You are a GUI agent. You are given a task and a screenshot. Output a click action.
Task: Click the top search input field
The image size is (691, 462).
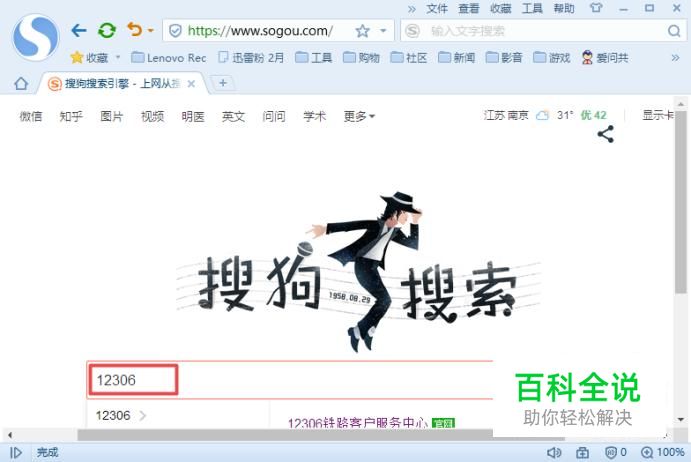[542, 31]
